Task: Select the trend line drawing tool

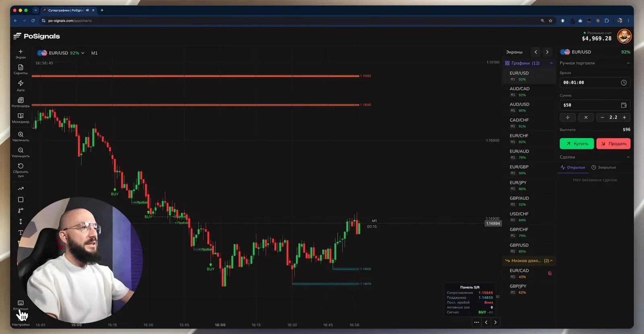Action: point(21,189)
